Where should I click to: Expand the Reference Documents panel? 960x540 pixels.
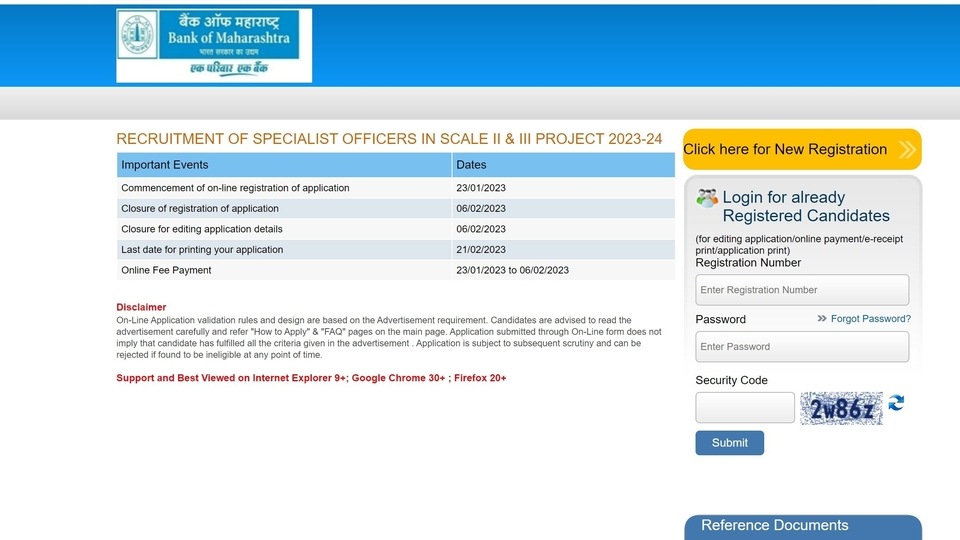(803, 527)
